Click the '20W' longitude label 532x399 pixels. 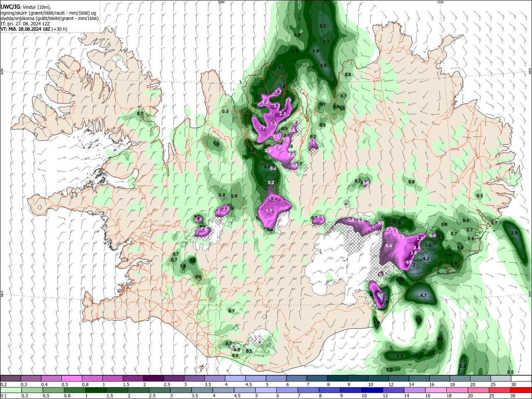(x=222, y=2)
